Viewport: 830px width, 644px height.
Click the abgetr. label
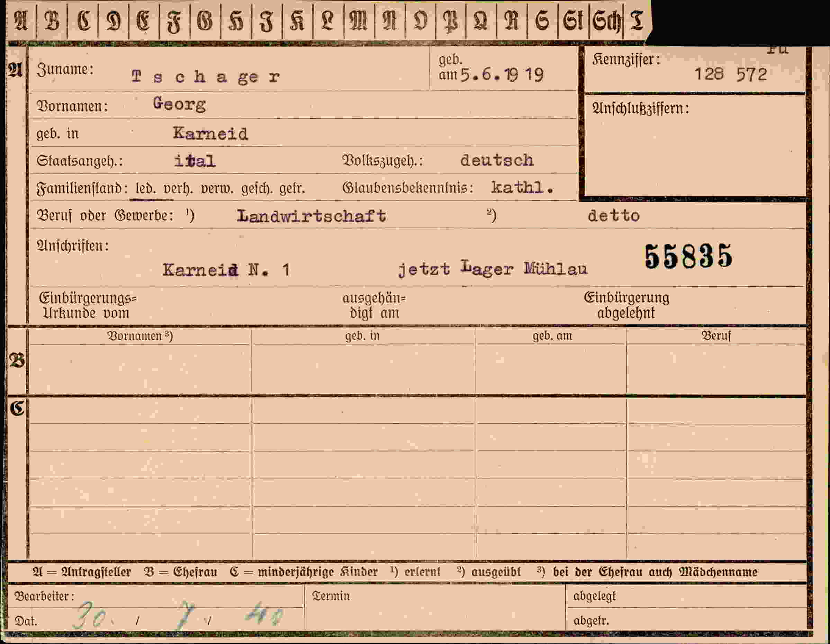[x=591, y=621]
